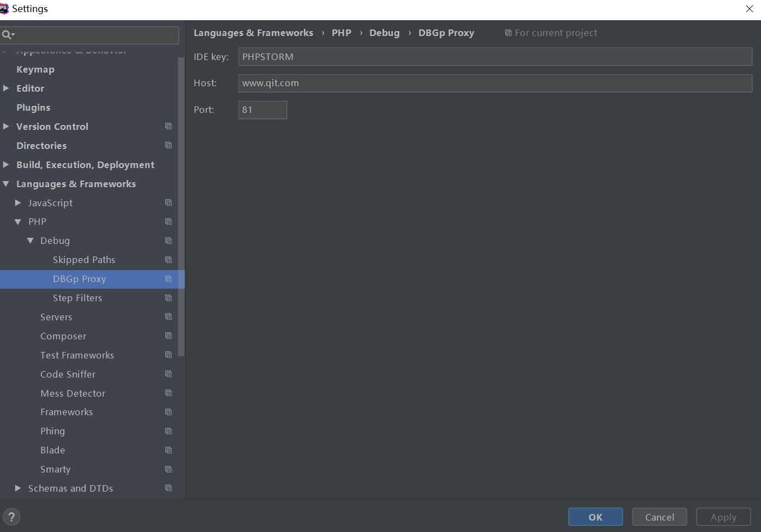This screenshot has width=761, height=532.
Task: Open the search options magnifier icon
Action: [x=8, y=34]
